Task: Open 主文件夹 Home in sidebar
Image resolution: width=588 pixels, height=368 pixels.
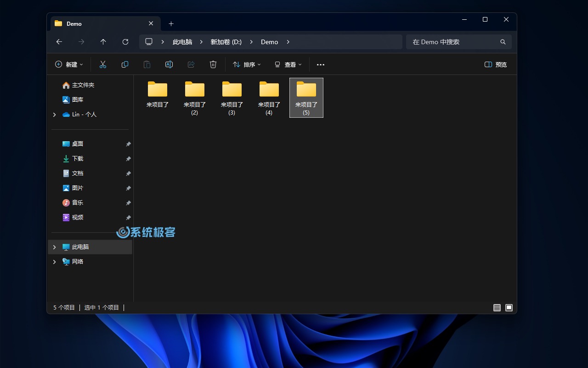Action: pos(78,85)
